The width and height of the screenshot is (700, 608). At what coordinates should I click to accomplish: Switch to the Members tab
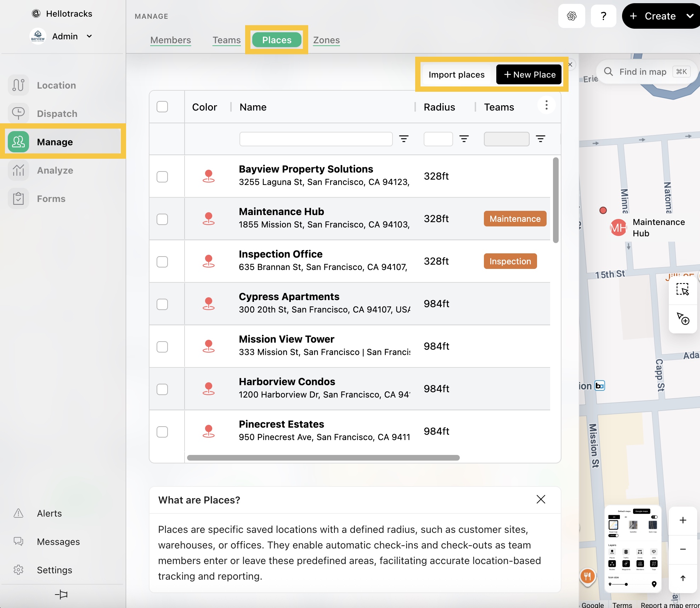click(170, 40)
